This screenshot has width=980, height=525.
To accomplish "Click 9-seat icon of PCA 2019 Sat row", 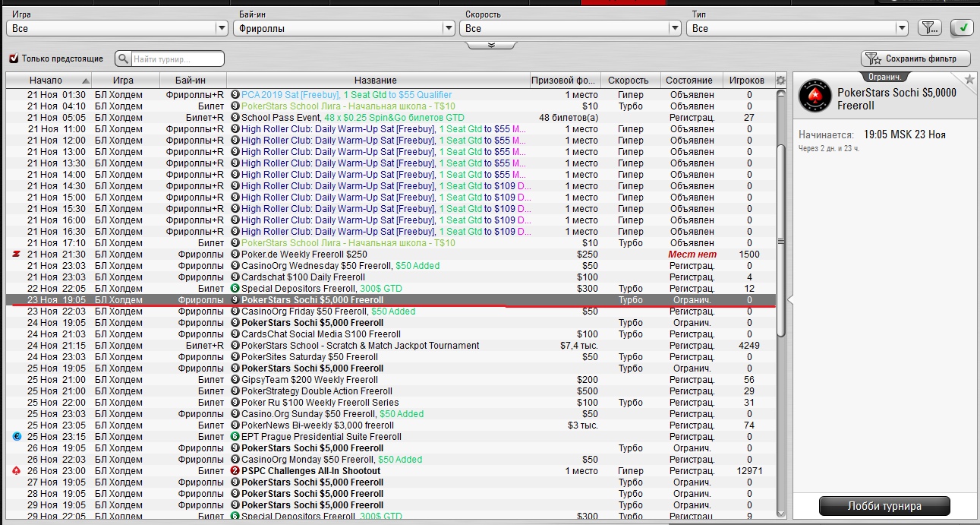I will pyautogui.click(x=235, y=95).
